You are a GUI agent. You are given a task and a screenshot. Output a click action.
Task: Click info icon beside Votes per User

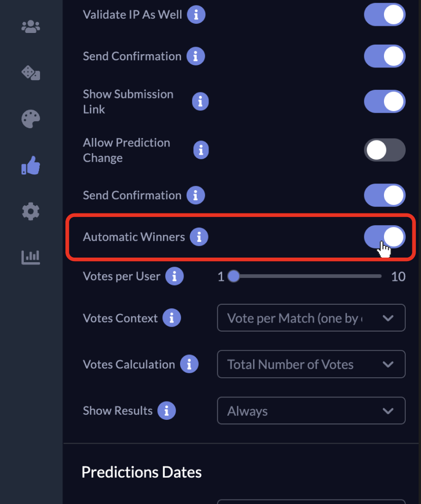[x=174, y=276]
